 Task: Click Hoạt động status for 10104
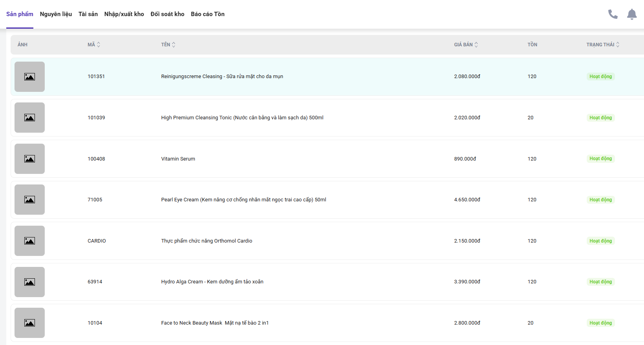pos(600,323)
